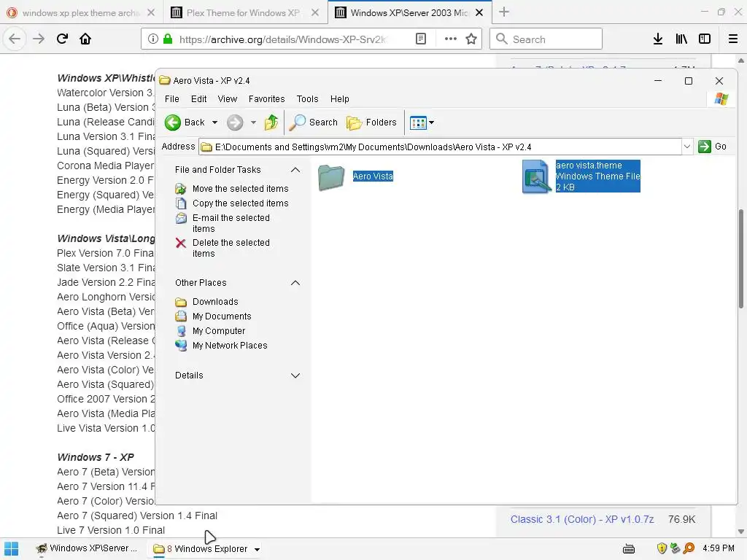Open the Favorites menu in Explorer
This screenshot has width=747, height=560.
(x=266, y=99)
